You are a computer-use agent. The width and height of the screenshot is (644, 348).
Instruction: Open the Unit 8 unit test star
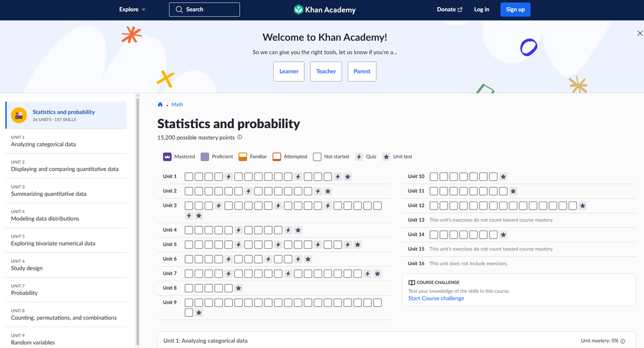(238, 288)
